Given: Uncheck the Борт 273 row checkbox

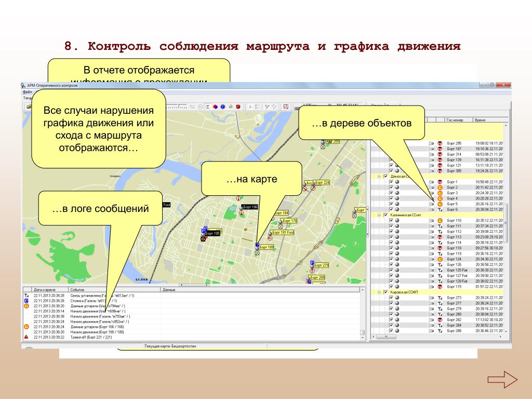Looking at the screenshot, I should pyautogui.click(x=391, y=298).
